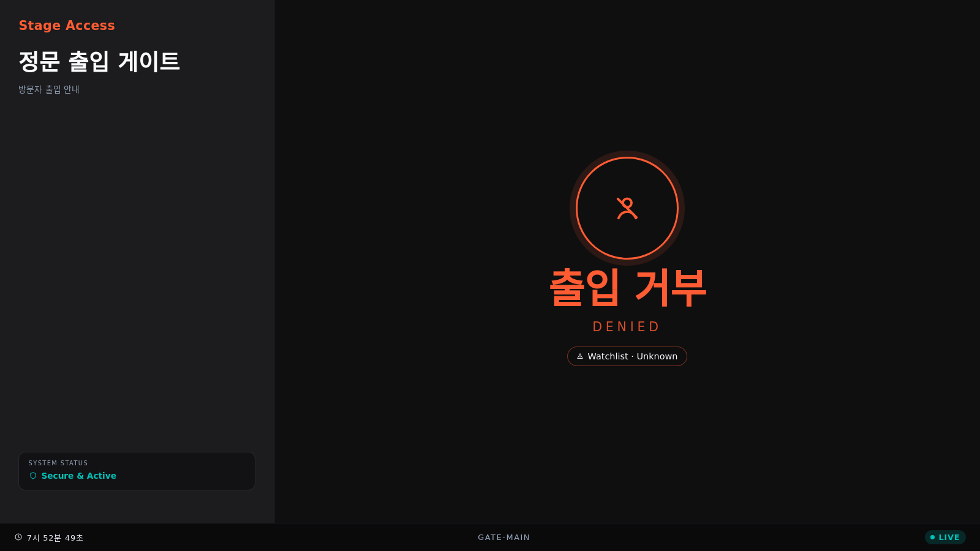Click the warning triangle in the Watchlist badge
Screen dimensions: 980x551
pyautogui.click(x=580, y=356)
